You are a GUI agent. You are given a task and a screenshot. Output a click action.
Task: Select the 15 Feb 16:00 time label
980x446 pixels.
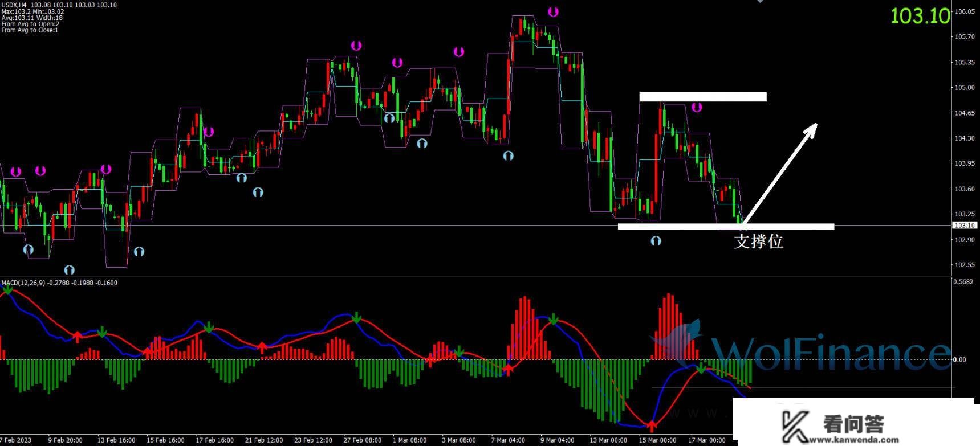(x=165, y=440)
